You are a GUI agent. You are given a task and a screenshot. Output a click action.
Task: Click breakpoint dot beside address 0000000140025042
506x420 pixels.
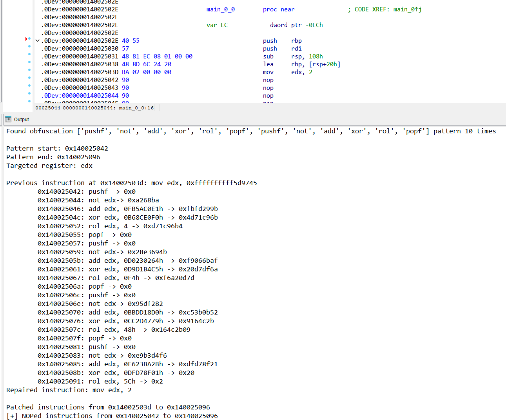tap(29, 78)
